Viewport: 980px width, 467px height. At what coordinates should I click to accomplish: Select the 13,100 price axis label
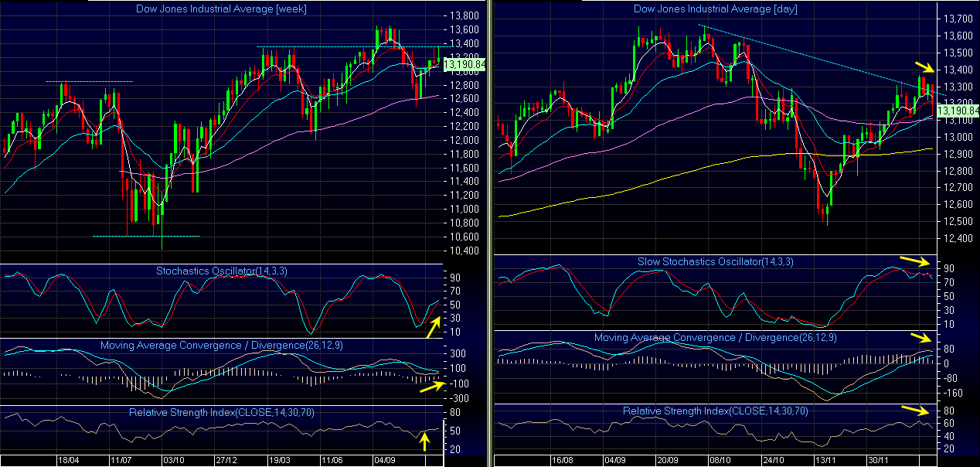coord(957,121)
